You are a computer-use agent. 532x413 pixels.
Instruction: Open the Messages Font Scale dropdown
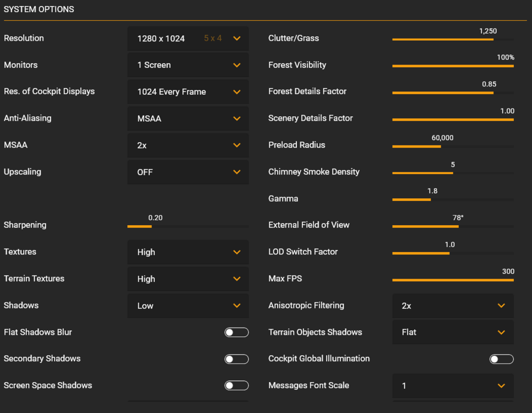point(453,386)
